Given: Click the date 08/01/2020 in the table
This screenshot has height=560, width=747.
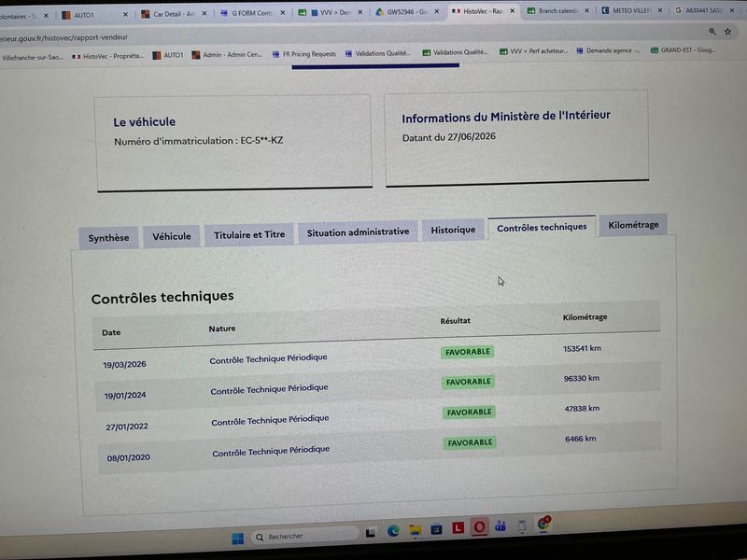Looking at the screenshot, I should coord(128,458).
